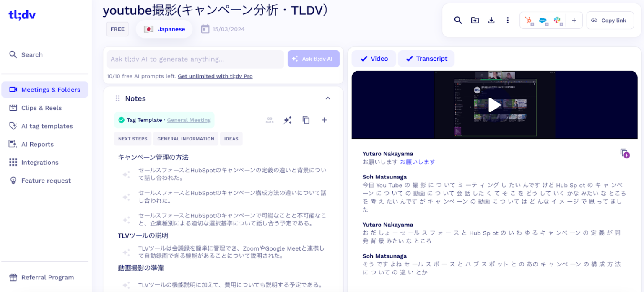
Task: Open the three-dot overflow menu
Action: coord(508,20)
